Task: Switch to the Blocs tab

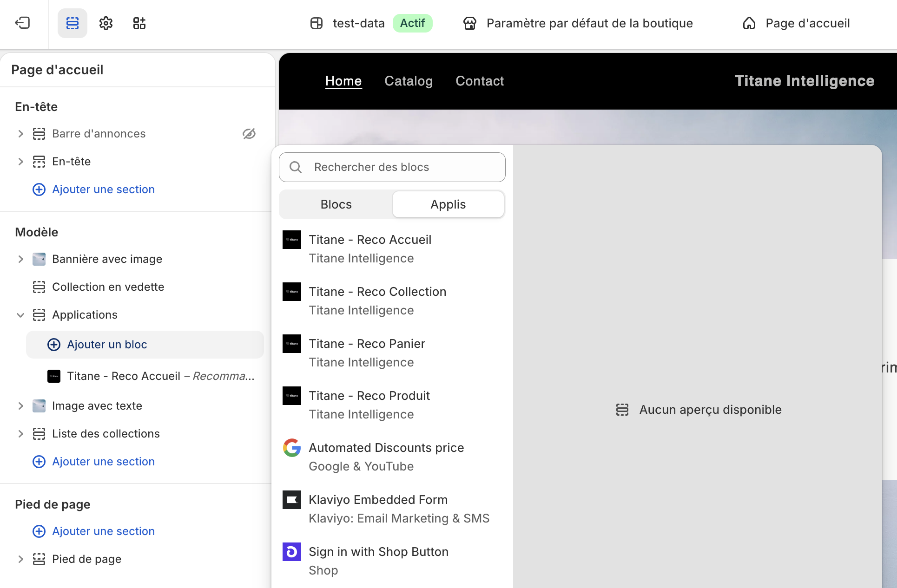Action: (336, 204)
